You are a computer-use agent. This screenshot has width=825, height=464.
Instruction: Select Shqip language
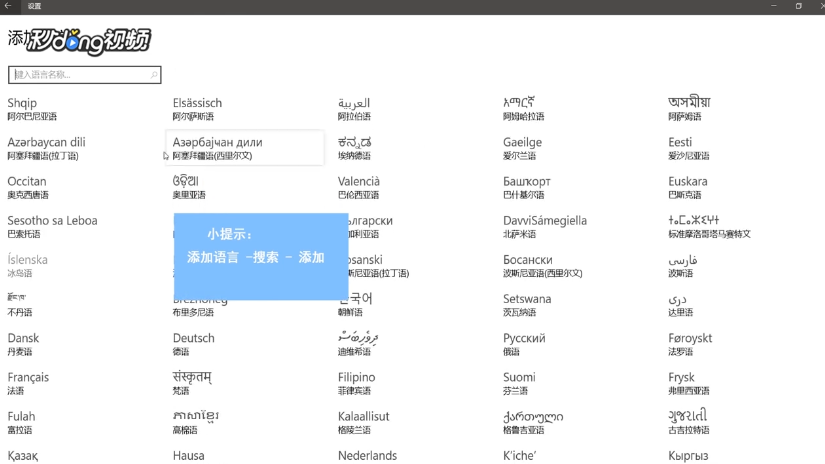32,109
